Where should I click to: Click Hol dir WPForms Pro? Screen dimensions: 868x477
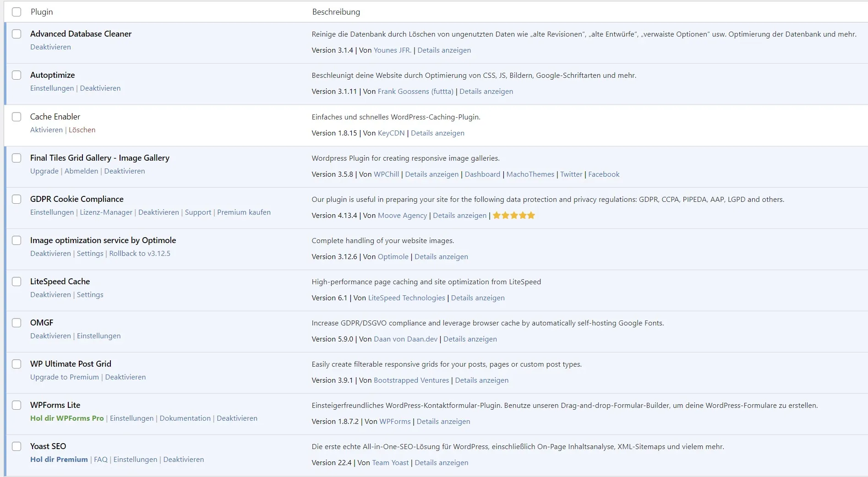pyautogui.click(x=67, y=418)
